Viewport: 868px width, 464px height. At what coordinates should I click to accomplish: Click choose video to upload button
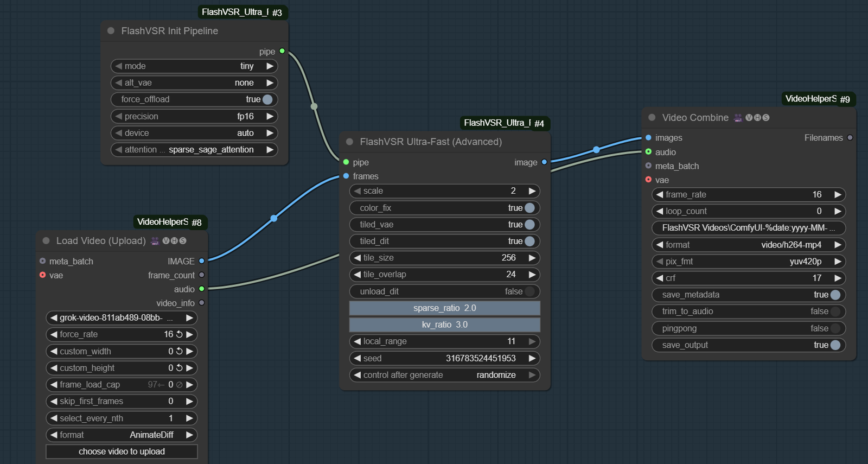pyautogui.click(x=122, y=452)
